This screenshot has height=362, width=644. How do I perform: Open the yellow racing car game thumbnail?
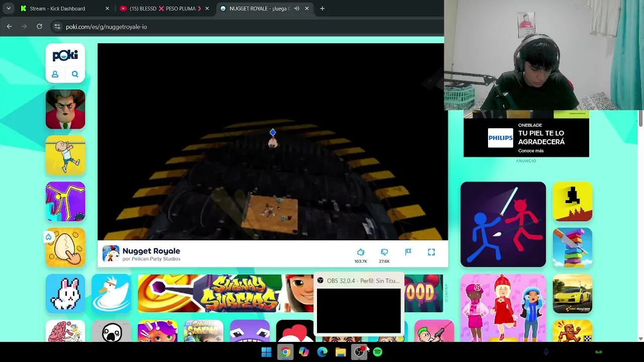point(573,294)
